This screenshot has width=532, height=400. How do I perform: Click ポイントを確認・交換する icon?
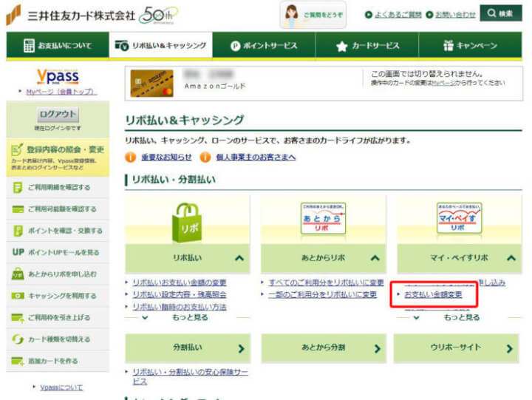pyautogui.click(x=18, y=231)
